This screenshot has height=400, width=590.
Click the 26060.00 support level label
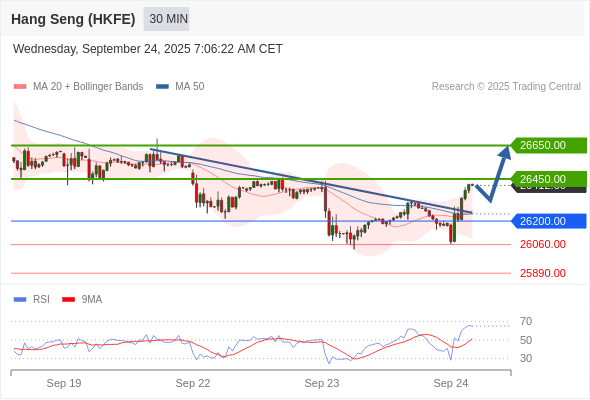pyautogui.click(x=543, y=245)
